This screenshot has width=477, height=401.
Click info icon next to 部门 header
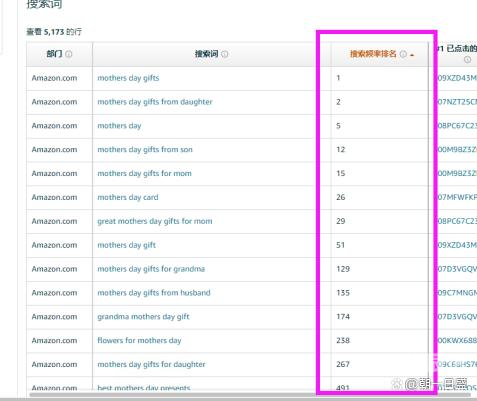(x=69, y=54)
